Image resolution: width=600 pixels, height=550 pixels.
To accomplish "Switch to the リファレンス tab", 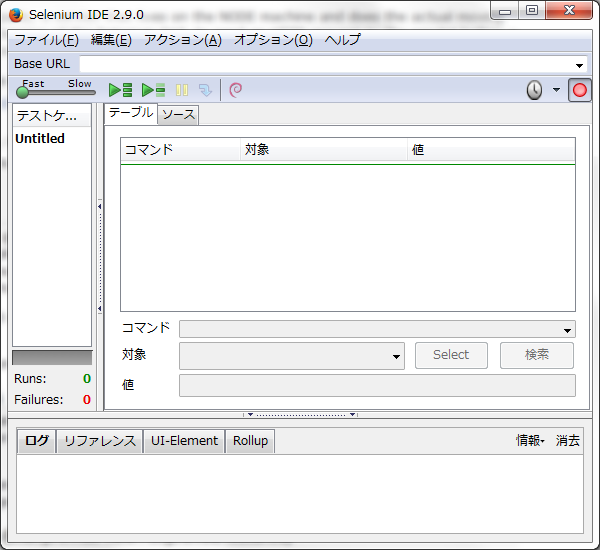I will click(100, 441).
